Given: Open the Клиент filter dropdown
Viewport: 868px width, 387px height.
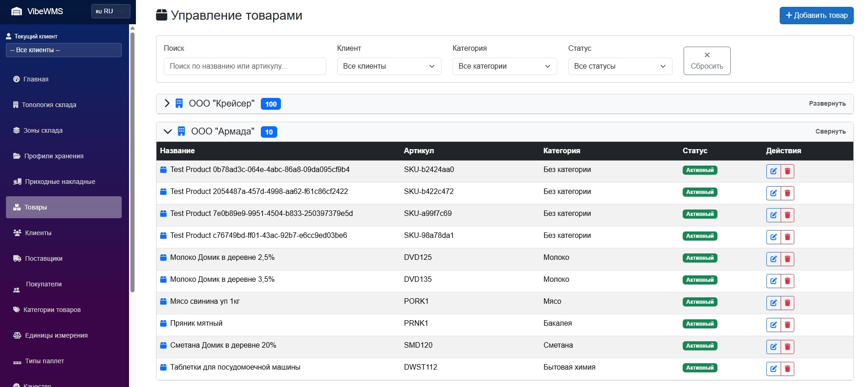Looking at the screenshot, I should coord(389,66).
